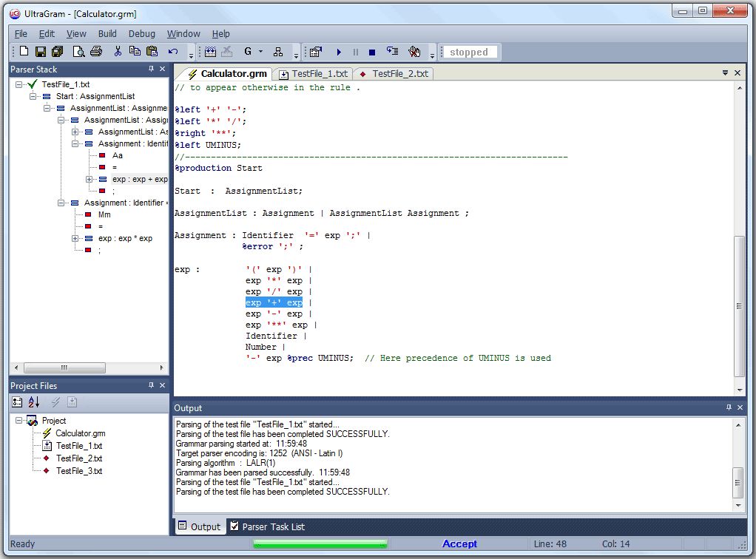The width and height of the screenshot is (756, 559).
Task: Click the G grammar toolbar button
Action: 248,52
